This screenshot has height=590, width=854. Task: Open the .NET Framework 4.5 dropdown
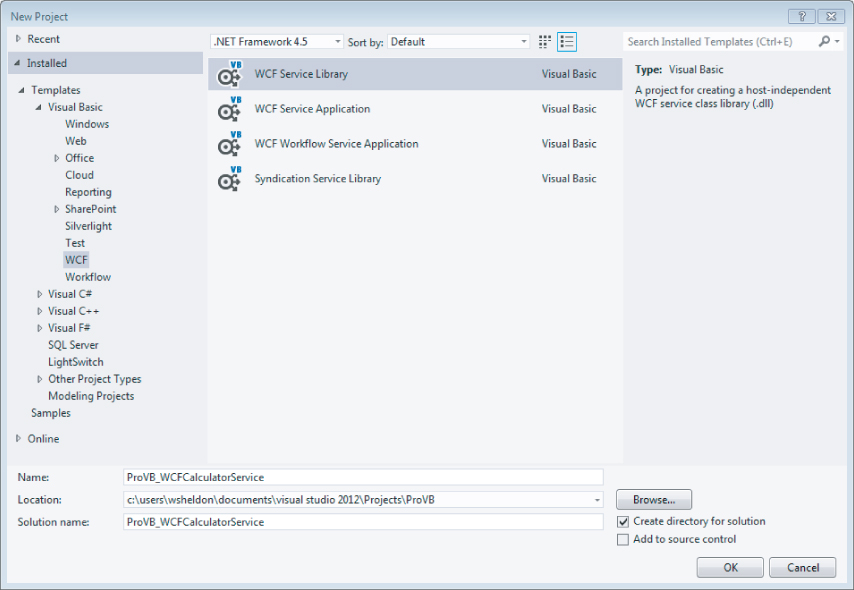pos(276,42)
